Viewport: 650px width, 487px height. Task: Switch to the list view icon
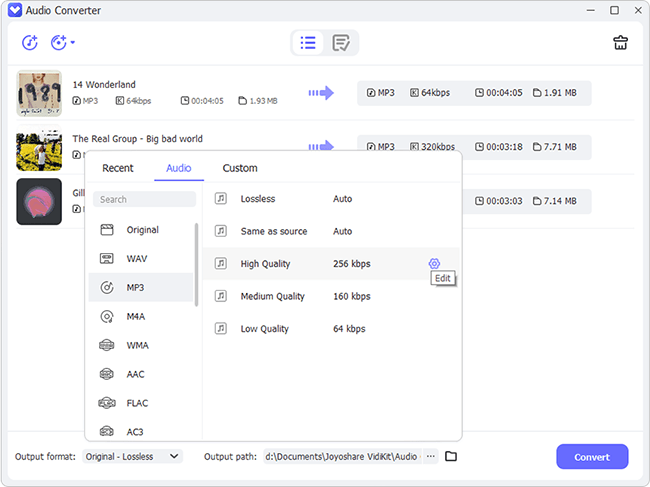[x=308, y=43]
